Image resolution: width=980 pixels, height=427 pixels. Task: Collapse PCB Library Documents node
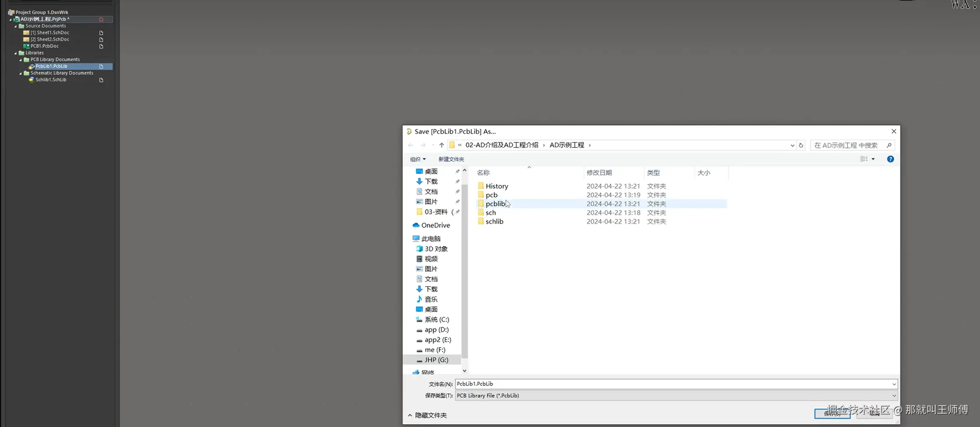pyautogui.click(x=21, y=60)
